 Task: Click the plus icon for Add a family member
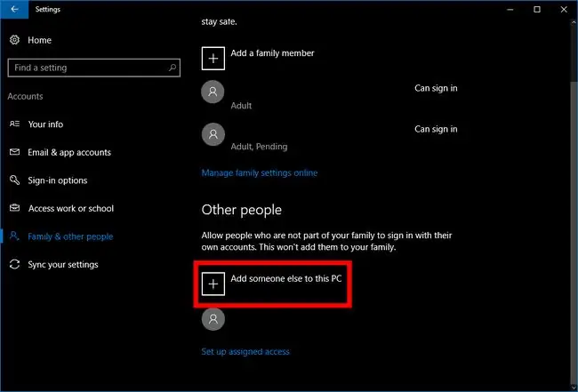coord(213,58)
